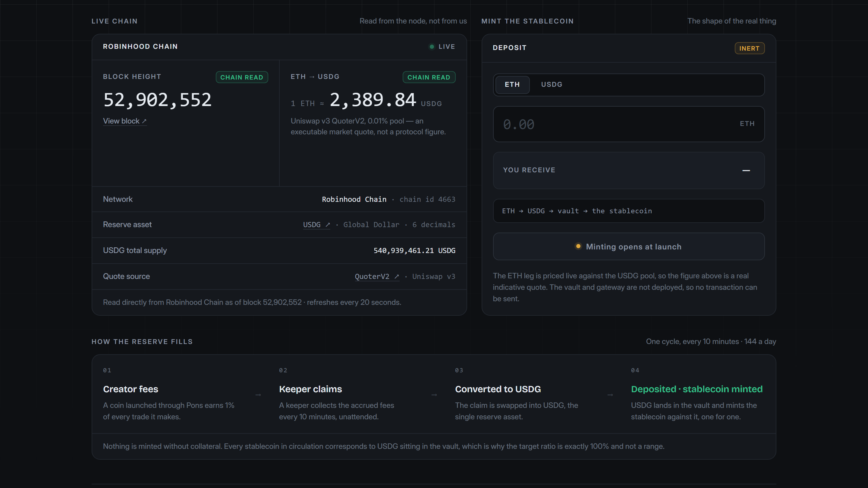The image size is (868, 488).
Task: Click the CHAIN READ badge beside Block Height
Action: click(242, 77)
